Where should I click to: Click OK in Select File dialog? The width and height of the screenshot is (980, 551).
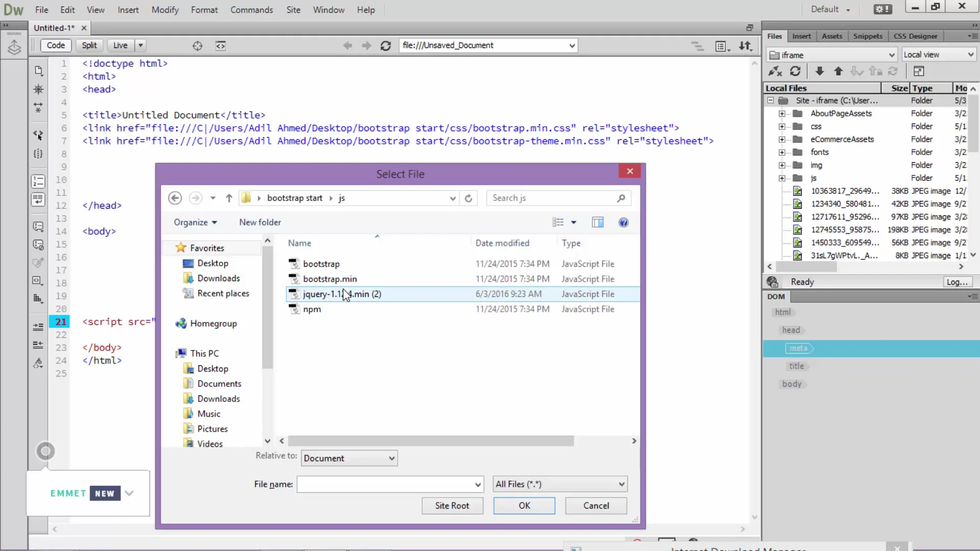tap(524, 506)
